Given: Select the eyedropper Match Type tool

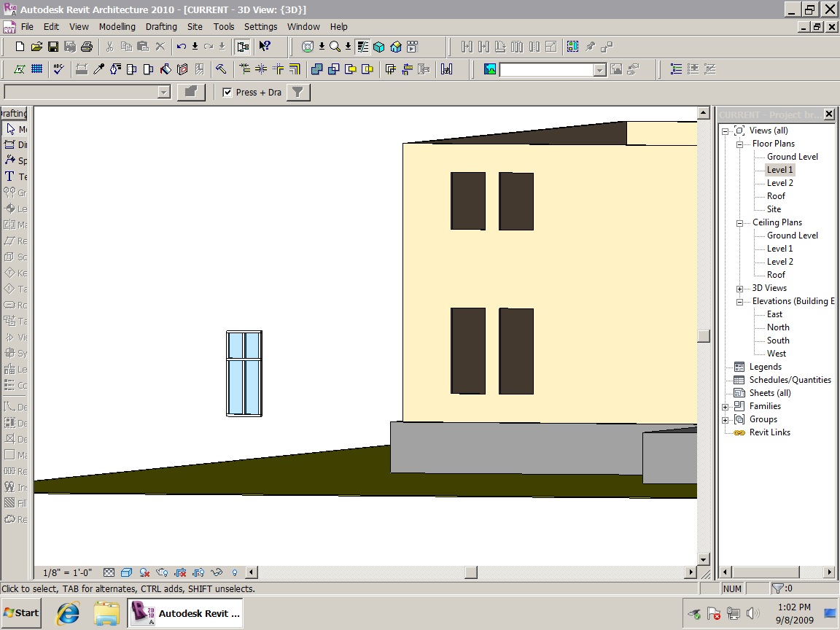Looking at the screenshot, I should click(x=98, y=69).
